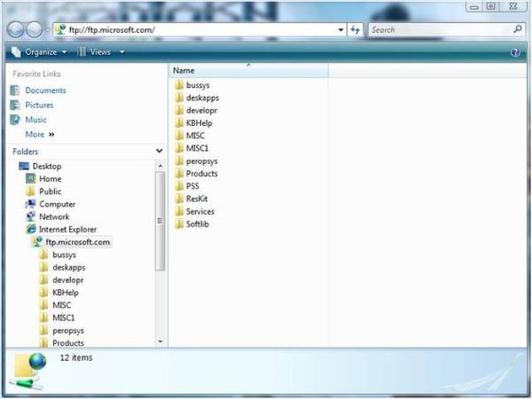Click the Services folder icon in file list

[179, 211]
